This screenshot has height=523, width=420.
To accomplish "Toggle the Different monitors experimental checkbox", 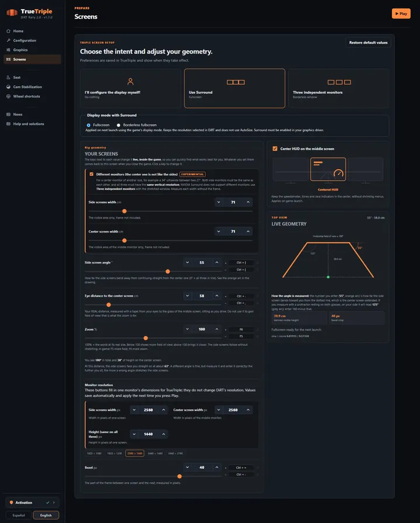I will pyautogui.click(x=92, y=174).
